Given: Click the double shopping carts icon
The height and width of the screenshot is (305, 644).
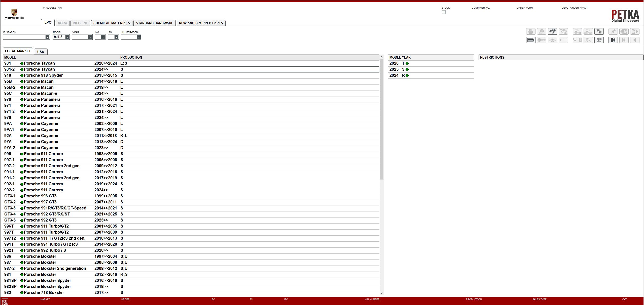Looking at the screenshot, I should coord(599,31).
